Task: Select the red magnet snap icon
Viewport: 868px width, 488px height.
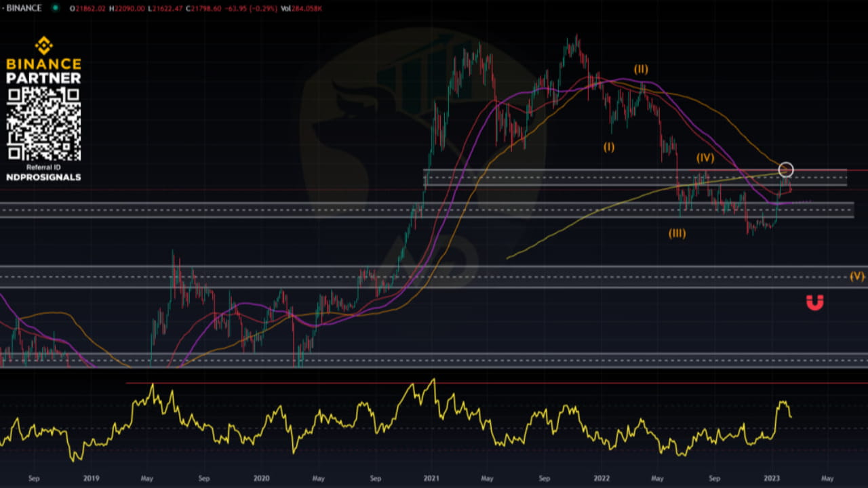Action: [816, 304]
